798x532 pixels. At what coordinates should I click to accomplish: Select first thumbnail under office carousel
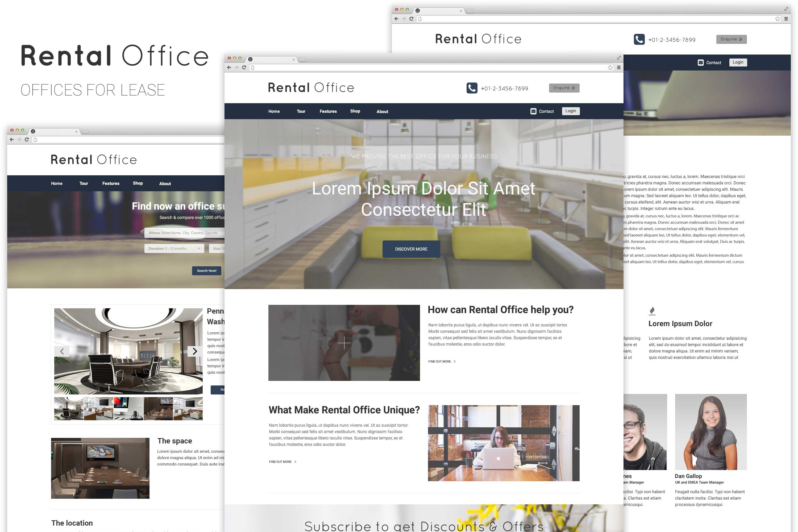(x=69, y=409)
